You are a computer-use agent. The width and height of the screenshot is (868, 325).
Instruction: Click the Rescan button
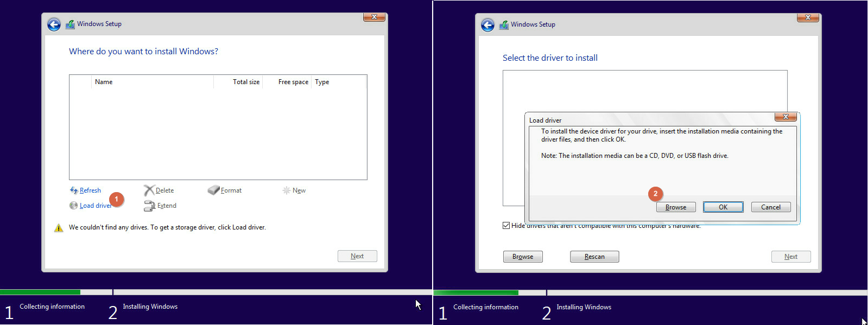[594, 257]
